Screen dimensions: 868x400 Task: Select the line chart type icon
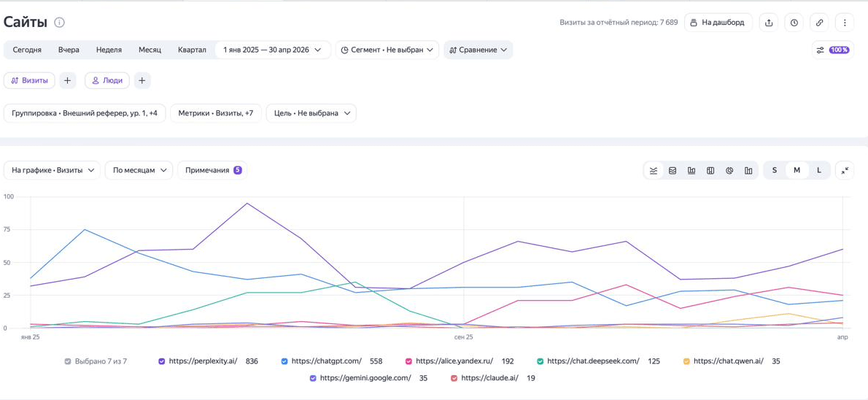point(654,171)
